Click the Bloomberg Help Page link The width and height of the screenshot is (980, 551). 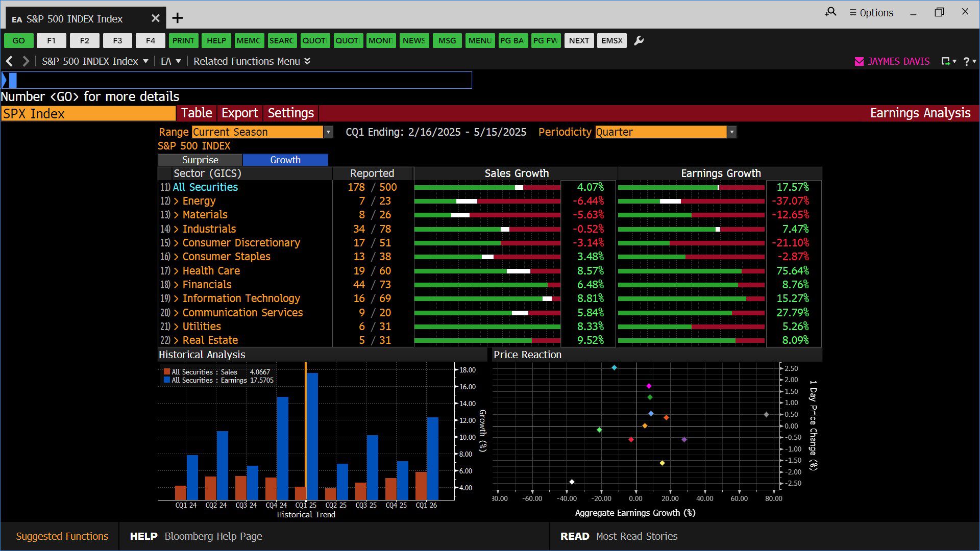point(213,536)
